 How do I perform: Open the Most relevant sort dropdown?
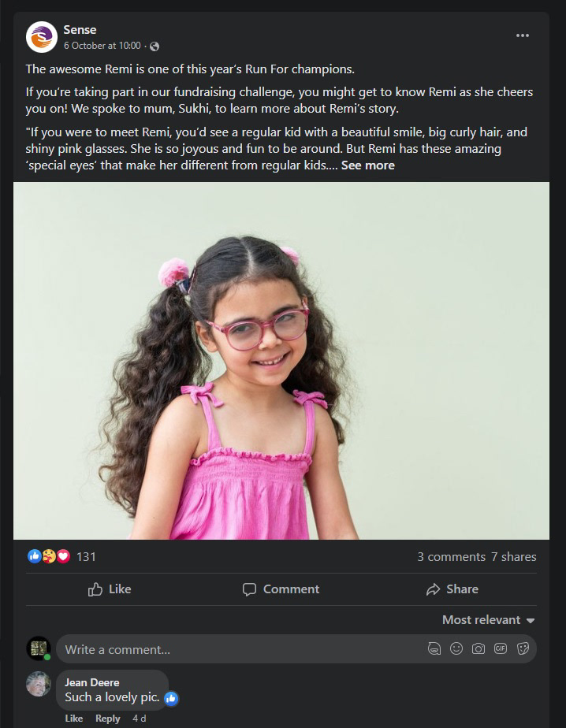coord(489,620)
